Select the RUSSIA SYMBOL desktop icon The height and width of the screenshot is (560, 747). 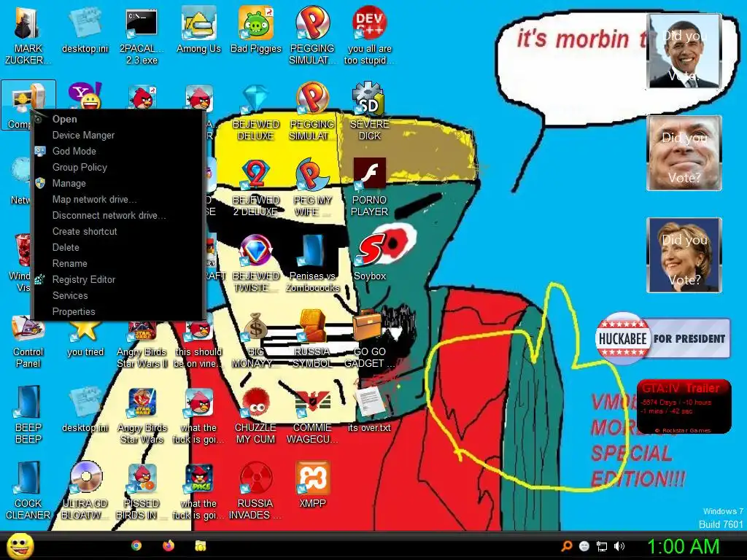[312, 339]
